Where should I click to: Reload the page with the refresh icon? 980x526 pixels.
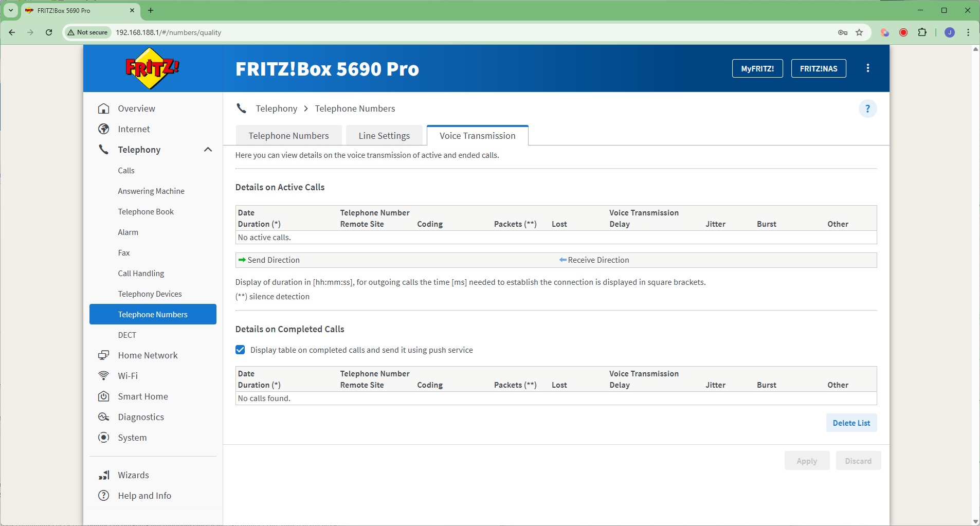(x=49, y=32)
